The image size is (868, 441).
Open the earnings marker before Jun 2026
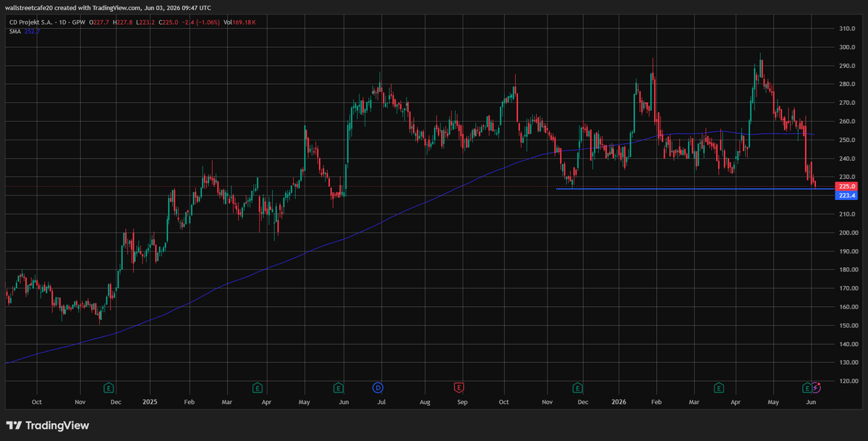point(807,388)
